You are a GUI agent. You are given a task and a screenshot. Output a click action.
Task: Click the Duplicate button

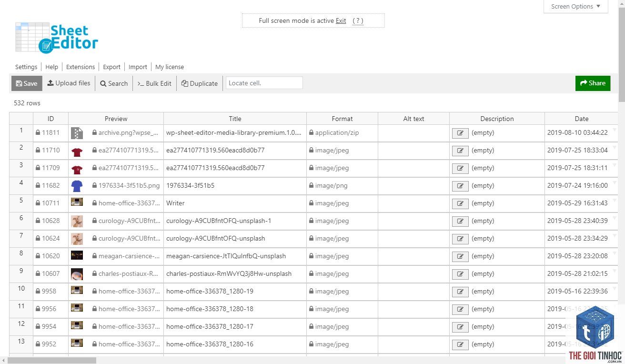[200, 83]
